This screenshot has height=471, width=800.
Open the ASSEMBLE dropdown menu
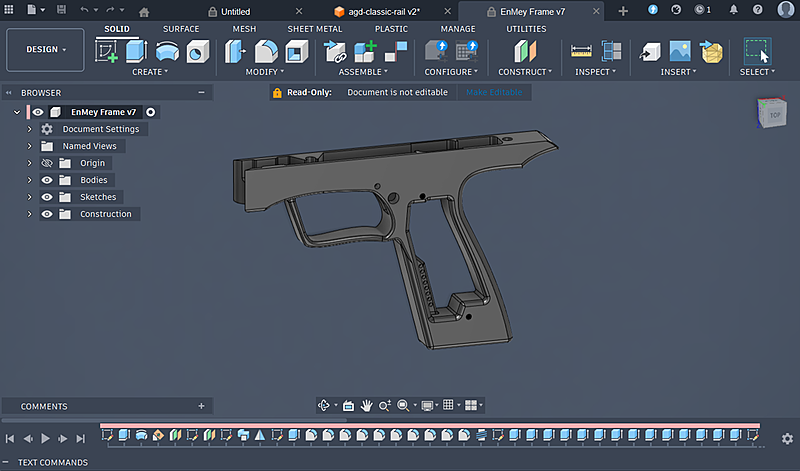tap(363, 72)
